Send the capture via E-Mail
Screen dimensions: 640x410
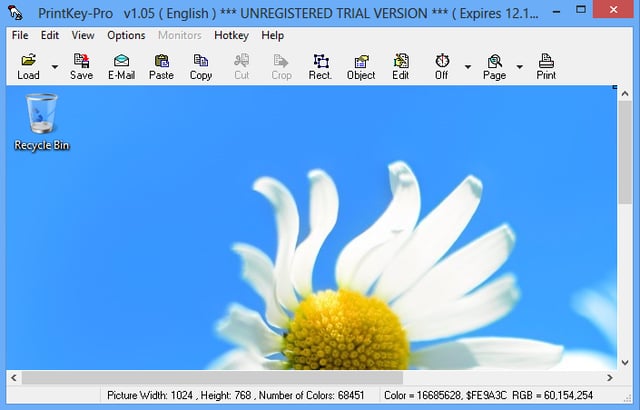(121, 67)
